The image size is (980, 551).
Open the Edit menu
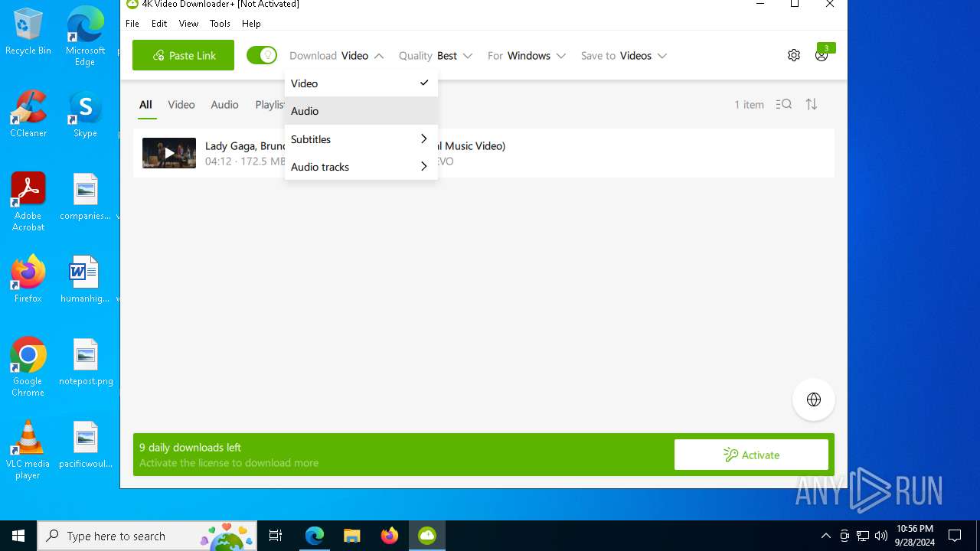point(159,24)
